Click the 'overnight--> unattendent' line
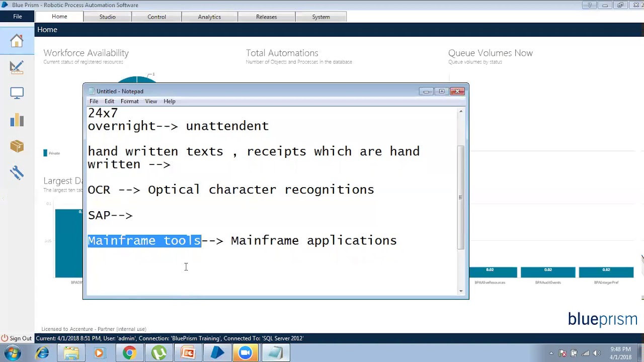The height and width of the screenshot is (362, 644). (178, 126)
